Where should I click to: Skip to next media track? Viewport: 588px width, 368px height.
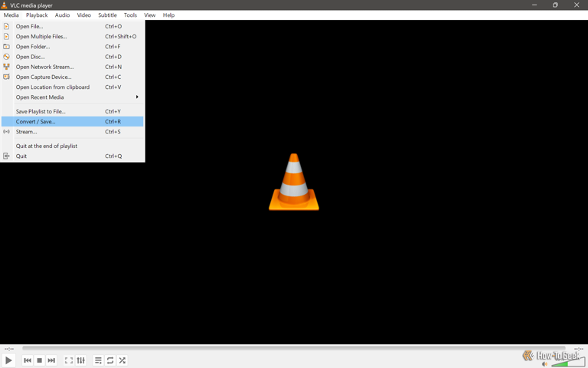tap(51, 360)
